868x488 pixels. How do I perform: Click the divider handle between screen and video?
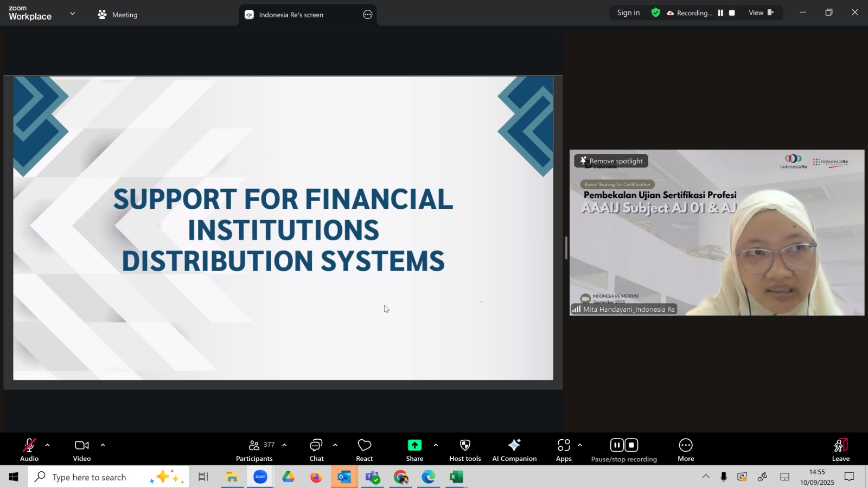[x=566, y=248]
